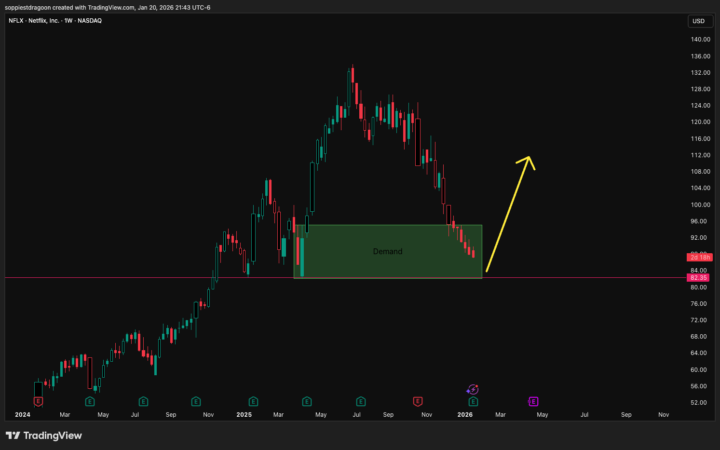Click the 68.00 price axis label

point(699,337)
